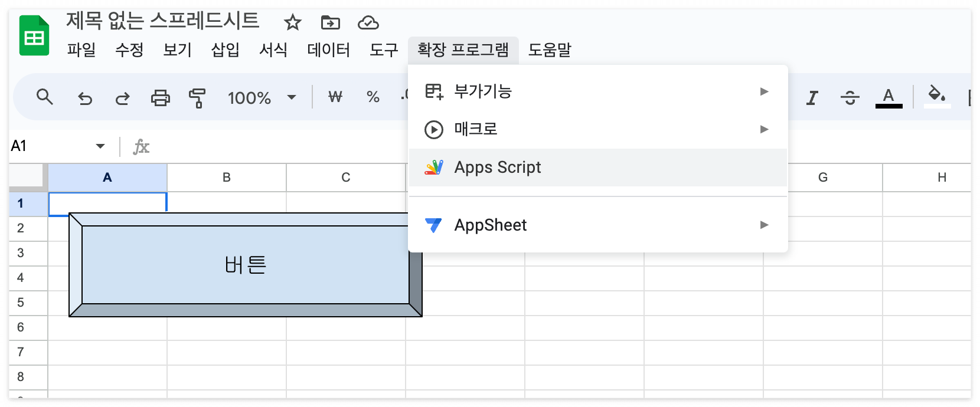Open the 삽입 menu
The image size is (980, 407).
(x=226, y=50)
